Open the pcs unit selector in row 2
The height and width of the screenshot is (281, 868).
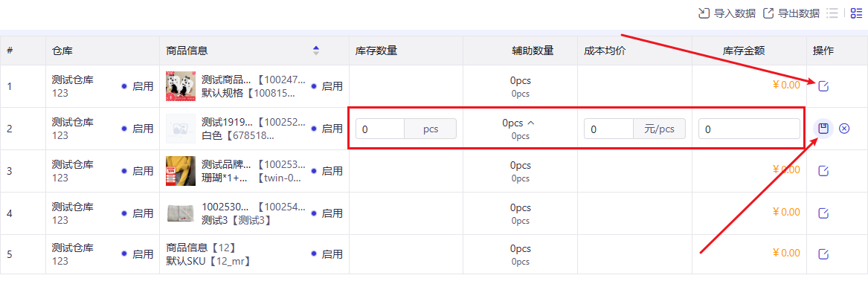(431, 129)
